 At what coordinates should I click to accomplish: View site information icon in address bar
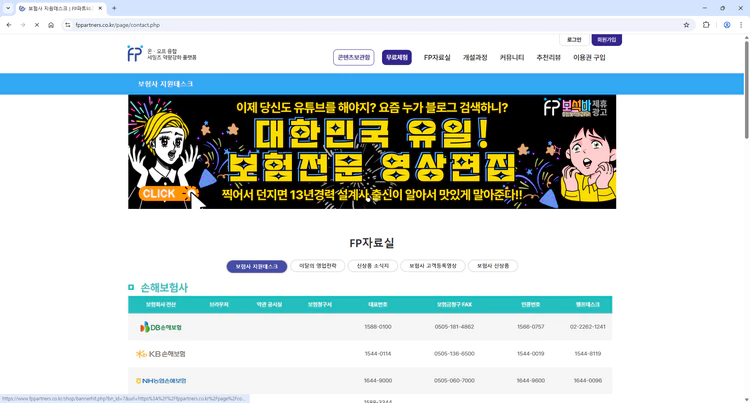(68, 25)
